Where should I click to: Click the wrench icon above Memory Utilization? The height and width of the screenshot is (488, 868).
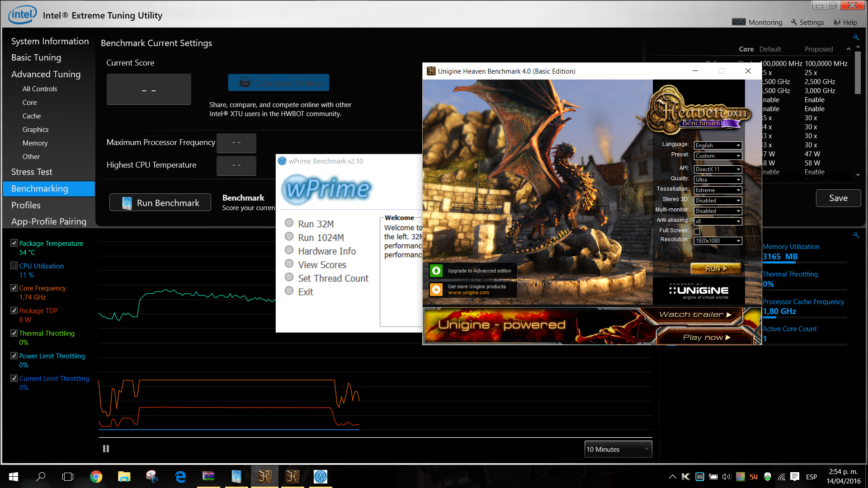point(856,235)
